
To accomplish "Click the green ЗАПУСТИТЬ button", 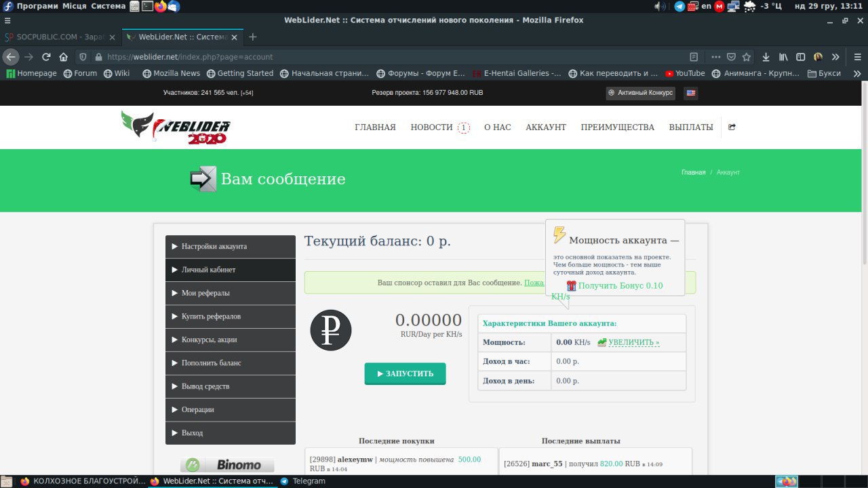I will [405, 373].
